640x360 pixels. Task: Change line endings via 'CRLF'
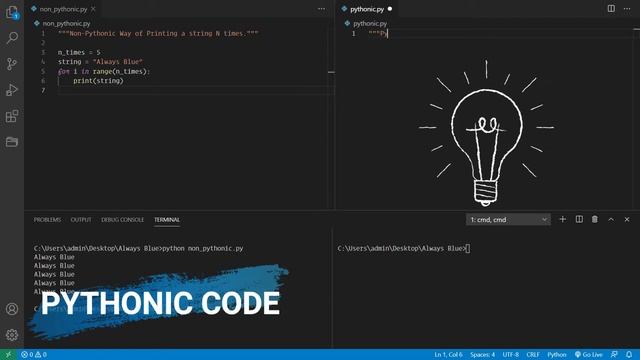click(533, 354)
